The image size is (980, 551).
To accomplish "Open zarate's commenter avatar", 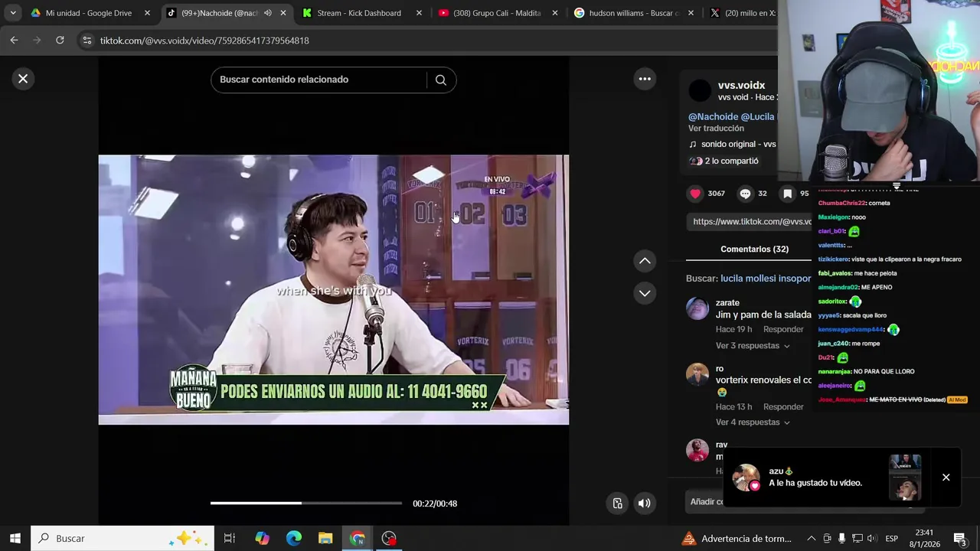I will pyautogui.click(x=697, y=308).
